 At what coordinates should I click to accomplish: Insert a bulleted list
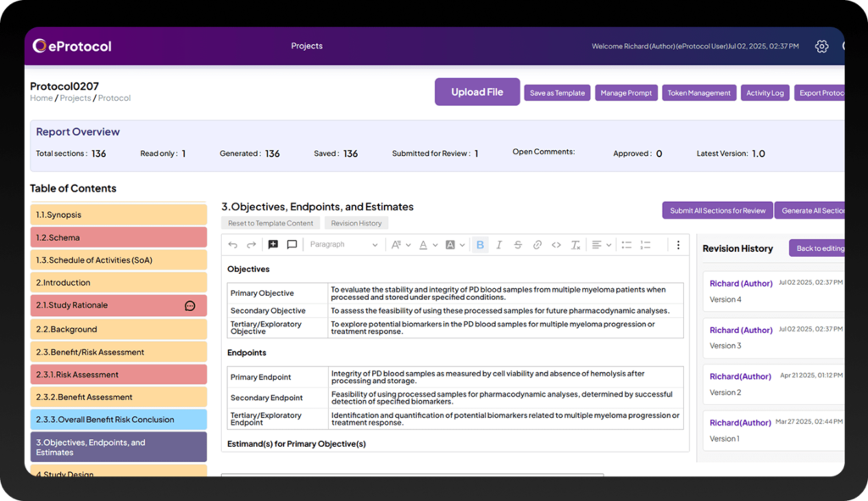(626, 245)
